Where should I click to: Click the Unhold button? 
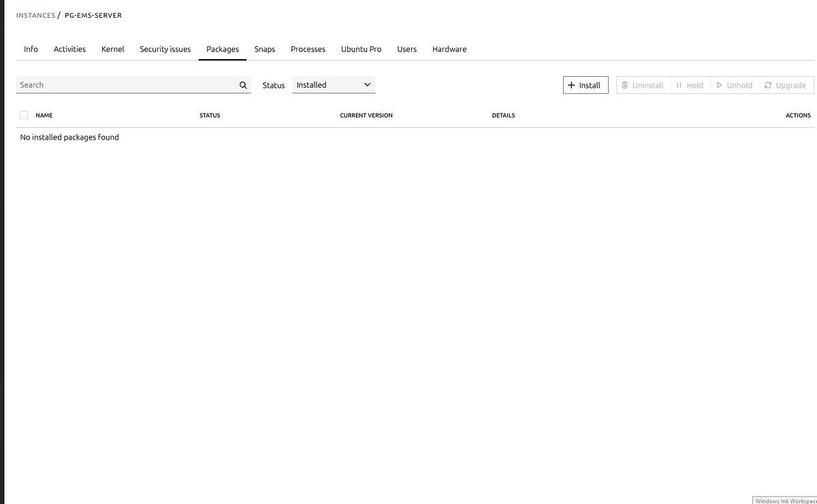[x=735, y=85]
